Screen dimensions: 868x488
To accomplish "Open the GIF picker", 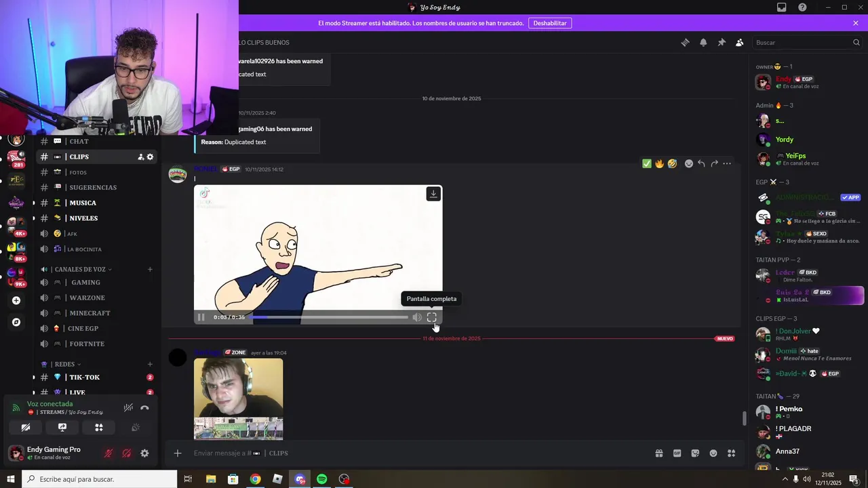I will point(677,453).
